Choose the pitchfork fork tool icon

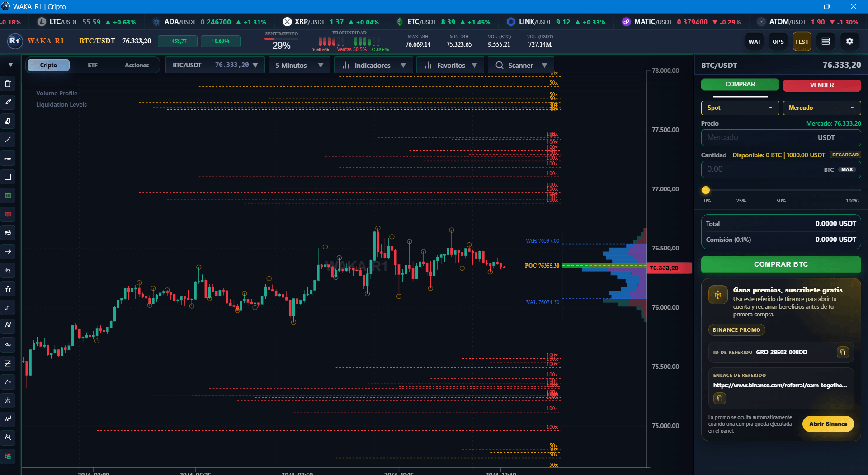(x=8, y=289)
